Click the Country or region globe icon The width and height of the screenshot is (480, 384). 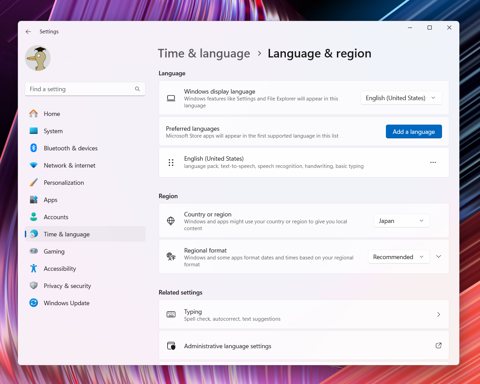(171, 221)
